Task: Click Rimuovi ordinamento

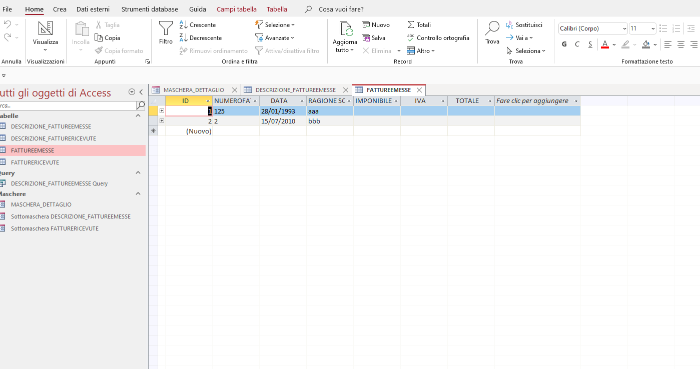Action: point(213,51)
